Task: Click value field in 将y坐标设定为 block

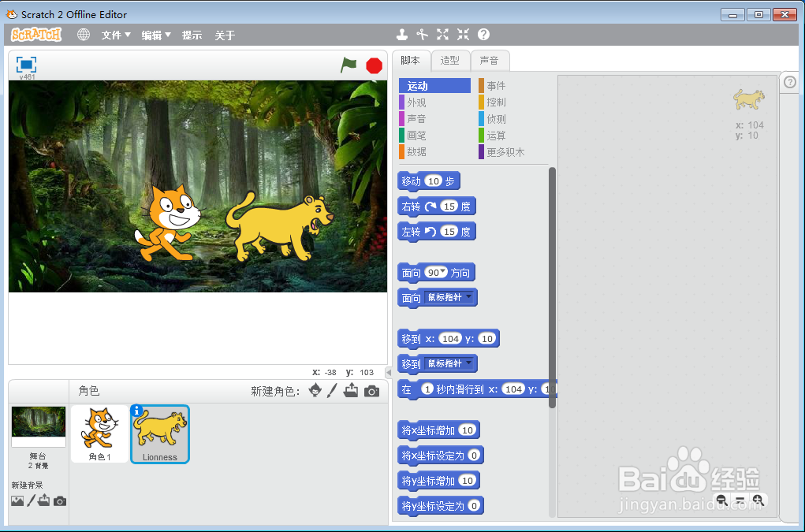Action: 474,505
